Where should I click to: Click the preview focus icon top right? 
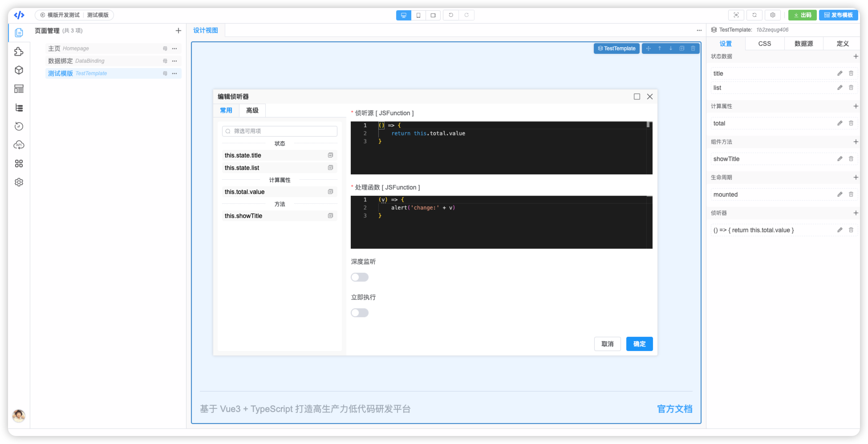pos(736,15)
